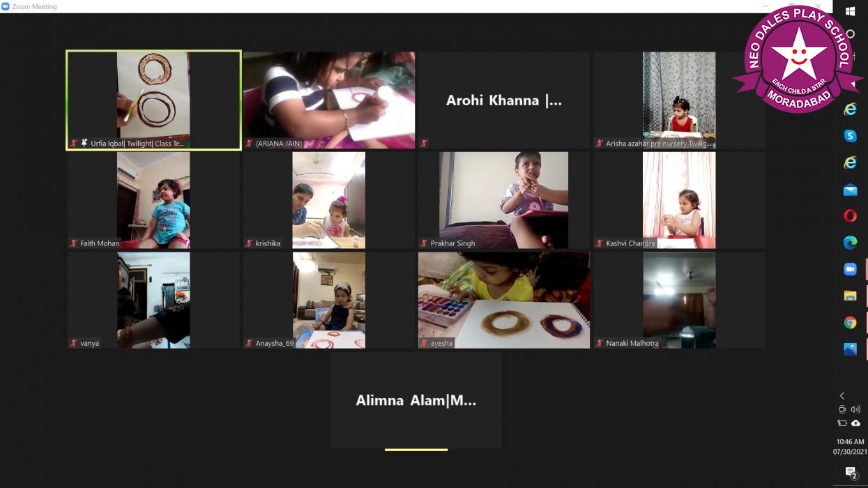This screenshot has height=488, width=868.
Task: Click the muted mic icon on krishika
Action: point(249,243)
